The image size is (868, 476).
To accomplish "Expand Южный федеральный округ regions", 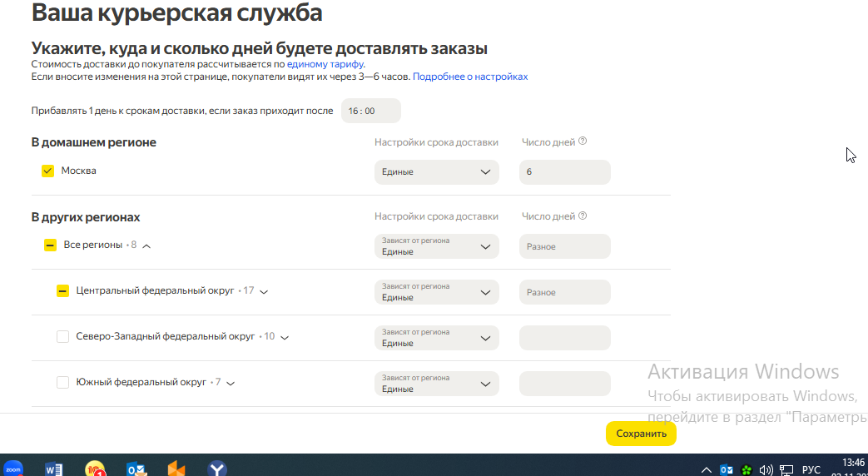I will pos(231,384).
